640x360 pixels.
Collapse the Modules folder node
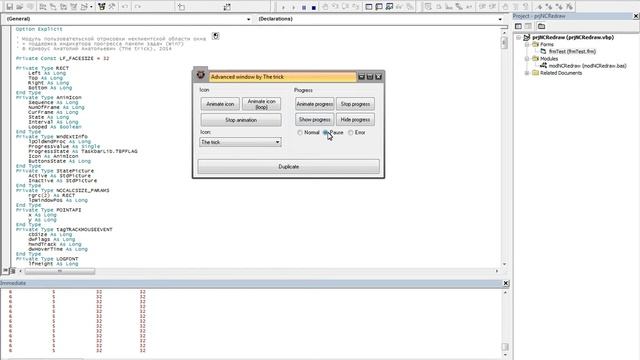point(527,59)
